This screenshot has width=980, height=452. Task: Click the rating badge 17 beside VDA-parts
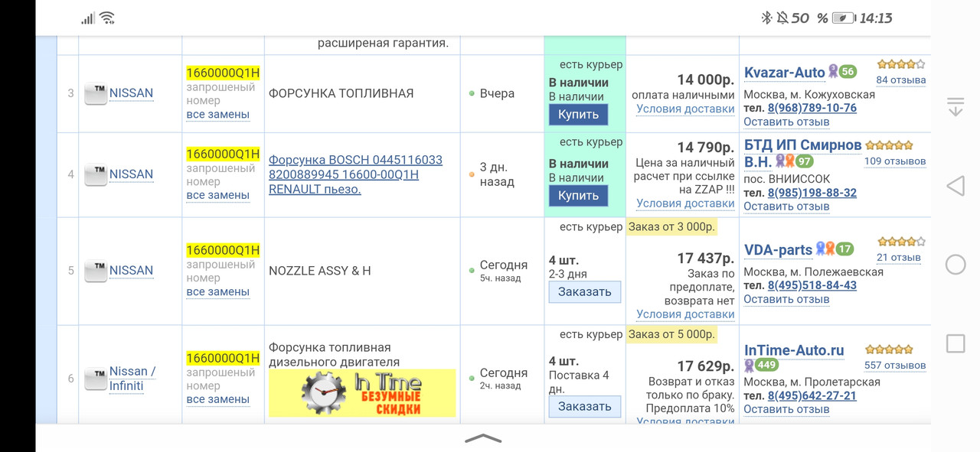pos(844,249)
